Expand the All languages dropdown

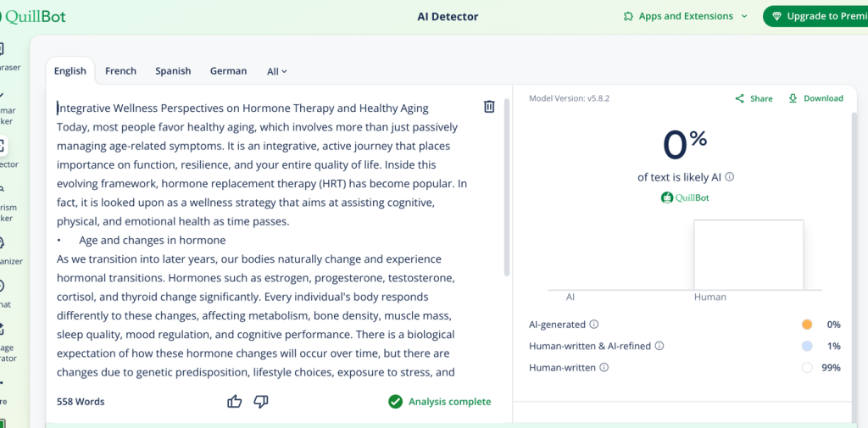[x=277, y=72]
